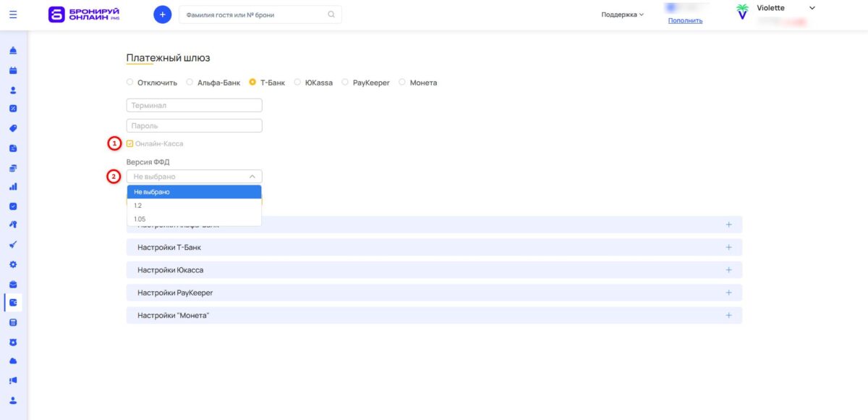Click the Бронируй Онлайн logo
The image size is (868, 420).
pyautogui.click(x=84, y=14)
